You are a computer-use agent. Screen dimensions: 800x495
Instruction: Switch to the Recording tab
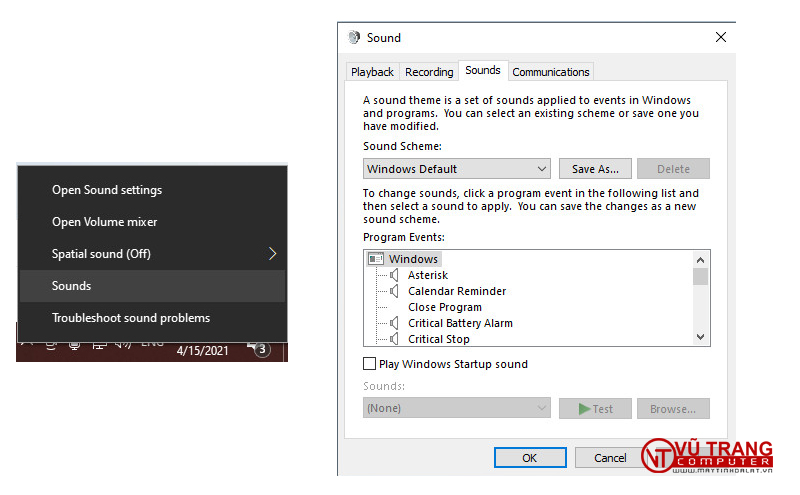pos(429,72)
